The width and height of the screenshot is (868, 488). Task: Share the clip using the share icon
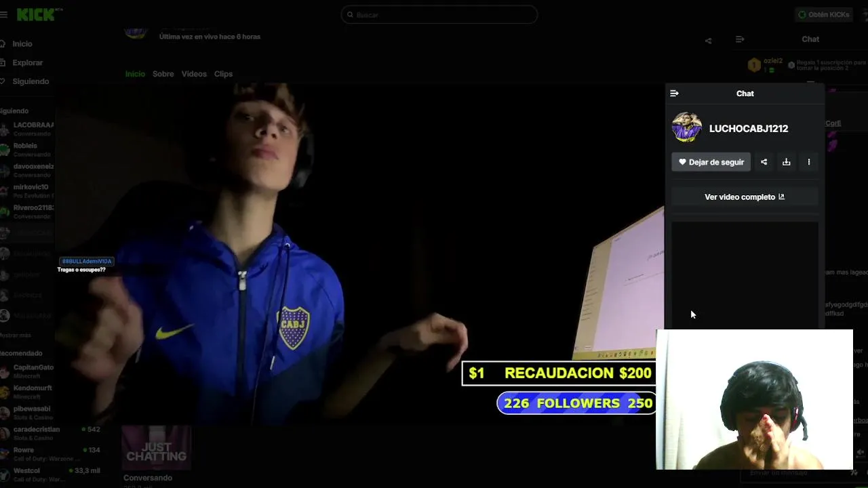pos(764,162)
